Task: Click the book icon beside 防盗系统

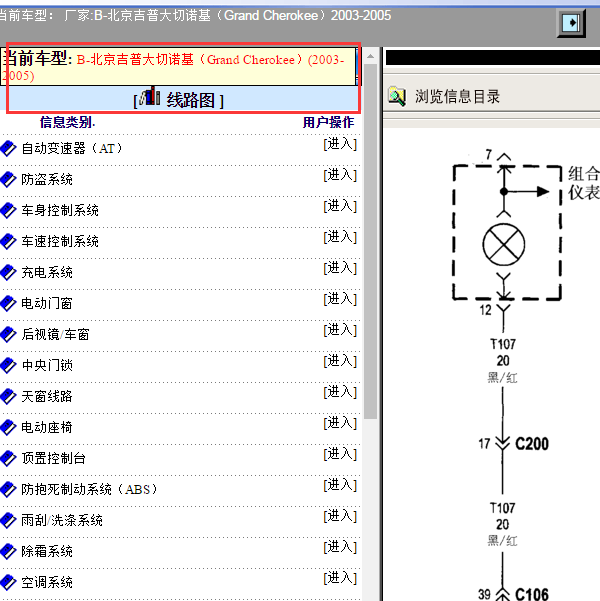Action: (x=8, y=180)
